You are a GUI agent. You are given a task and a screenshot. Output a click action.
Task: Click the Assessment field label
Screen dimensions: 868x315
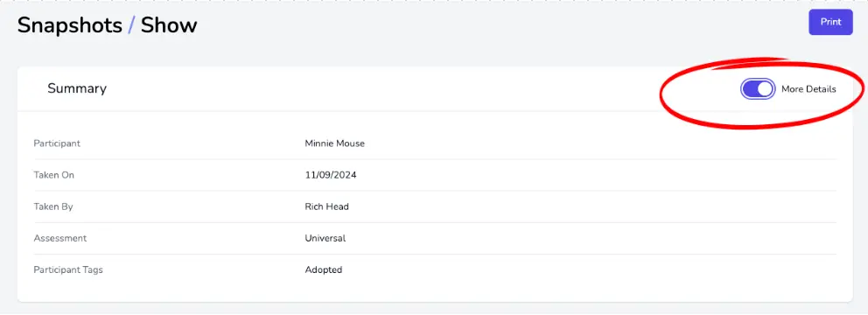click(60, 238)
